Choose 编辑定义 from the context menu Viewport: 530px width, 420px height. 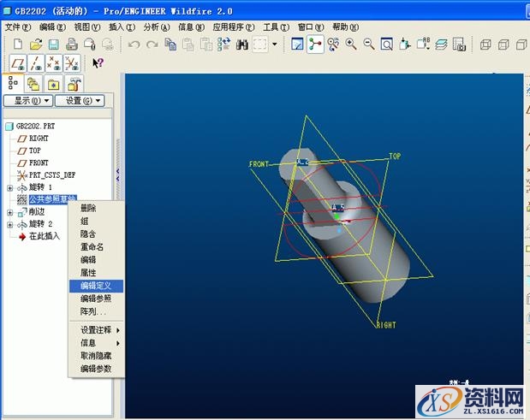pos(97,286)
